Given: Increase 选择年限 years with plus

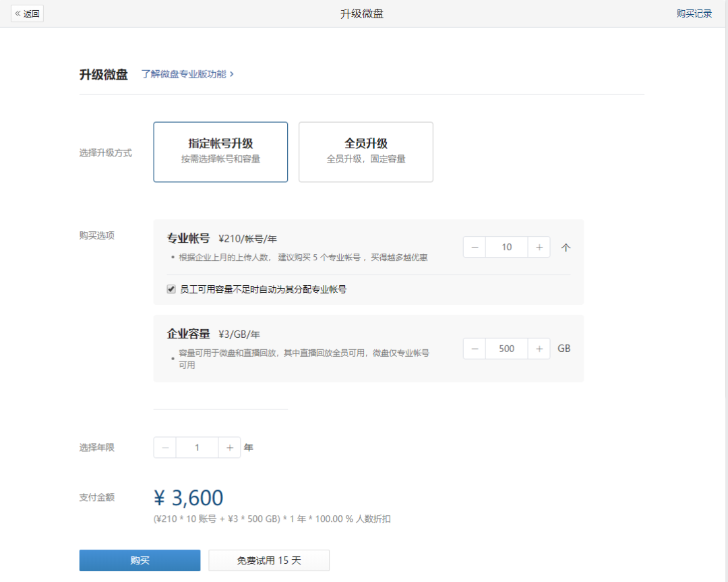Looking at the screenshot, I should tap(229, 448).
